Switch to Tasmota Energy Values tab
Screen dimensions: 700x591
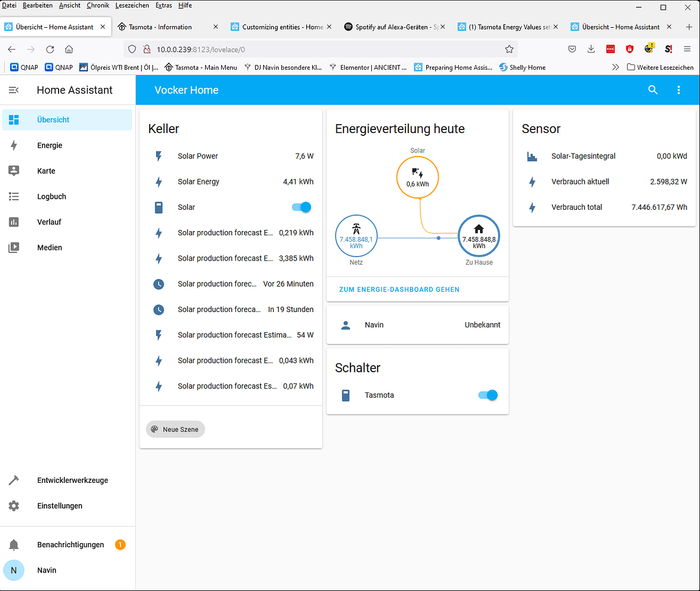click(508, 27)
